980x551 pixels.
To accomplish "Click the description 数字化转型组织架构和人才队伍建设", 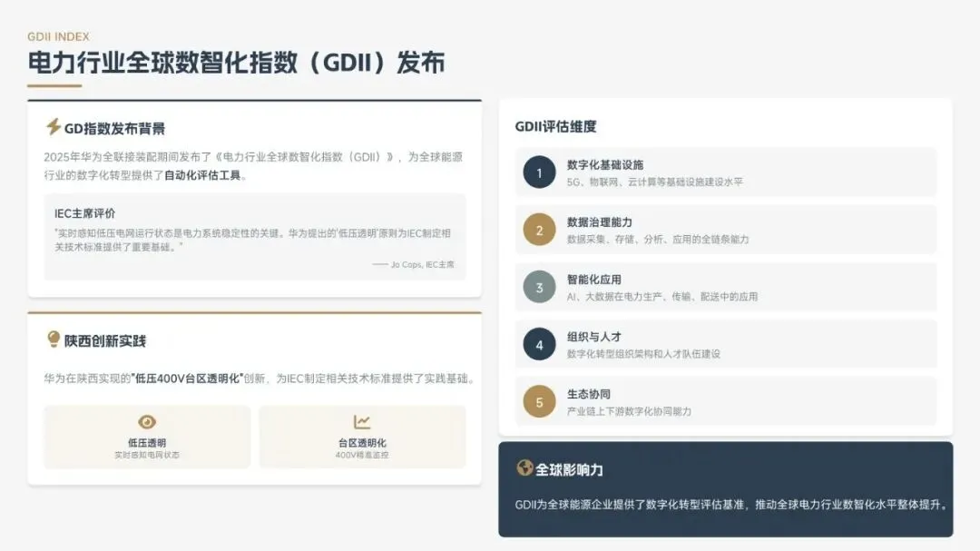I will point(643,354).
